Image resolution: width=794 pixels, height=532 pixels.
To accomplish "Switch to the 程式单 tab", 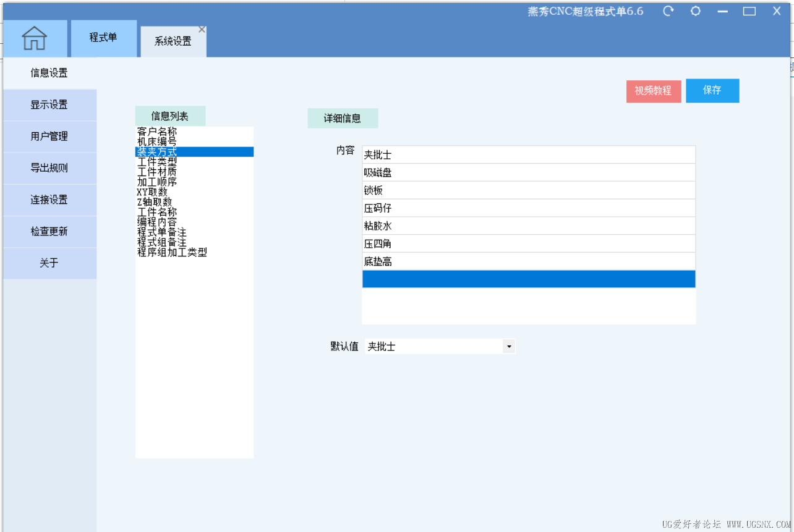I will pos(103,38).
